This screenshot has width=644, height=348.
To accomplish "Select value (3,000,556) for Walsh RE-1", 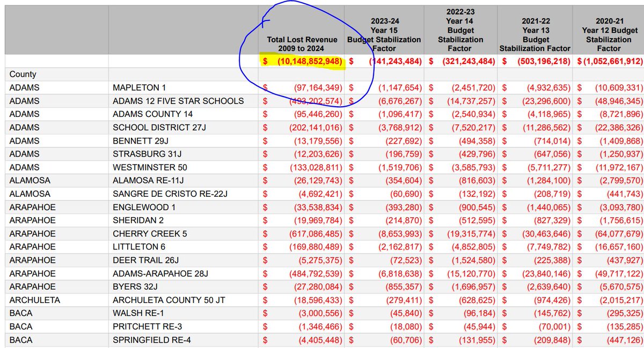I will click(x=320, y=313).
